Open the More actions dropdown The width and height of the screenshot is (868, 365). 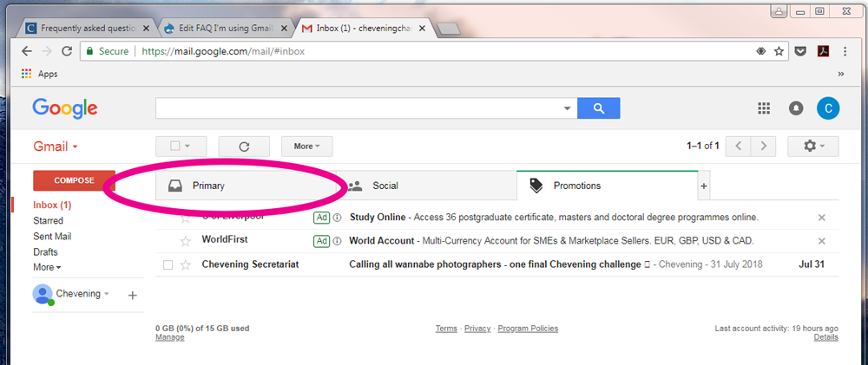coord(306,147)
